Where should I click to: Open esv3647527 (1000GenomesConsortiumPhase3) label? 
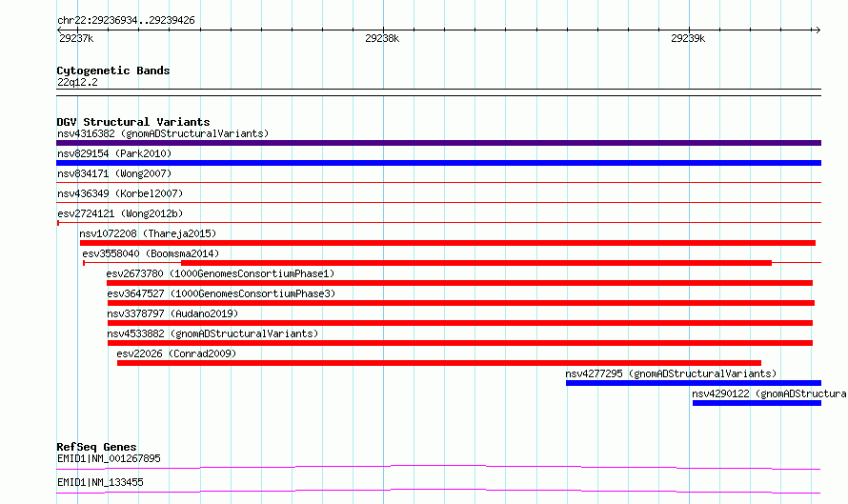pyautogui.click(x=221, y=293)
